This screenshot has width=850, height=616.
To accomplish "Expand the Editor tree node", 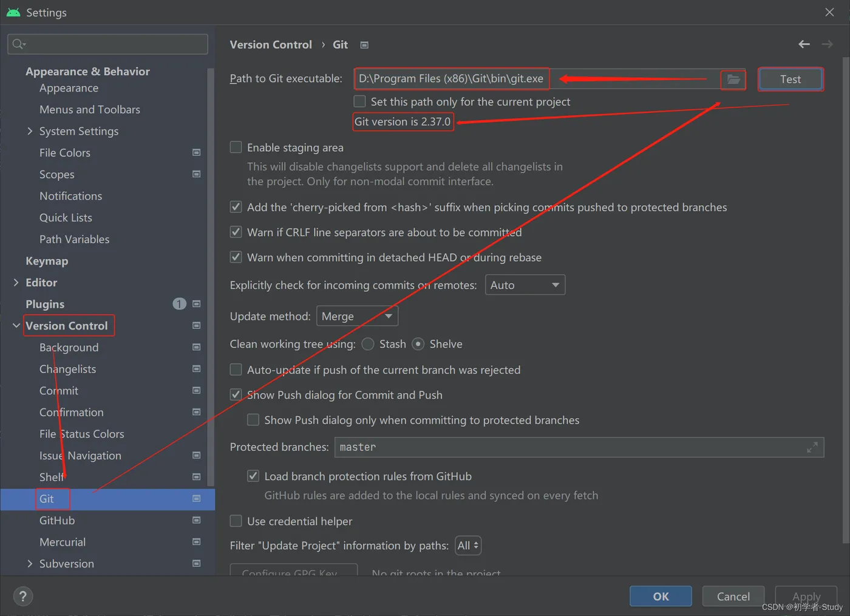I will point(16,282).
